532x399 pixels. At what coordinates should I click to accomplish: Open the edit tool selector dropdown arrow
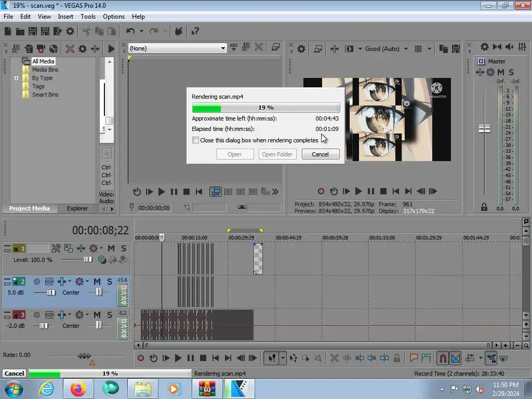point(283,358)
